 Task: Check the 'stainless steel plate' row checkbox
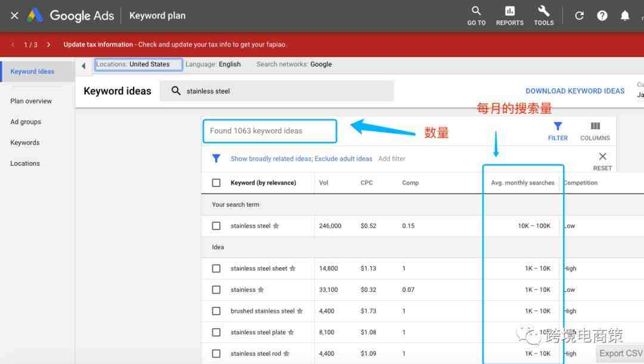pos(216,332)
